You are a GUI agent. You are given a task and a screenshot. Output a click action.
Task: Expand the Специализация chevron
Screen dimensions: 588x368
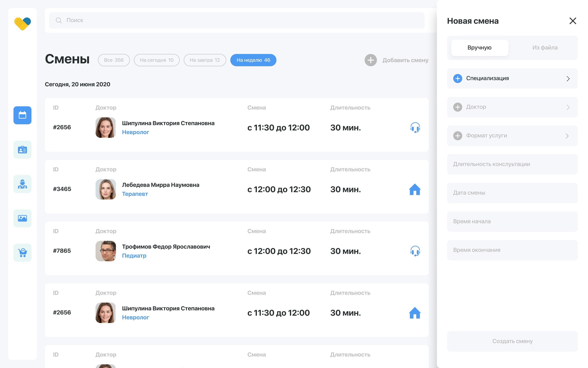568,79
